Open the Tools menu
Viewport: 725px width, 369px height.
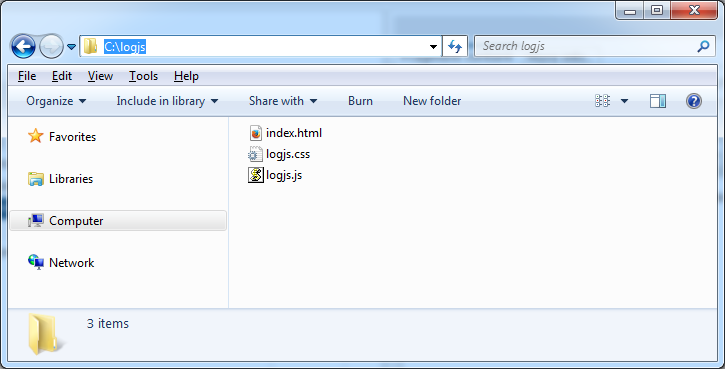click(x=143, y=76)
